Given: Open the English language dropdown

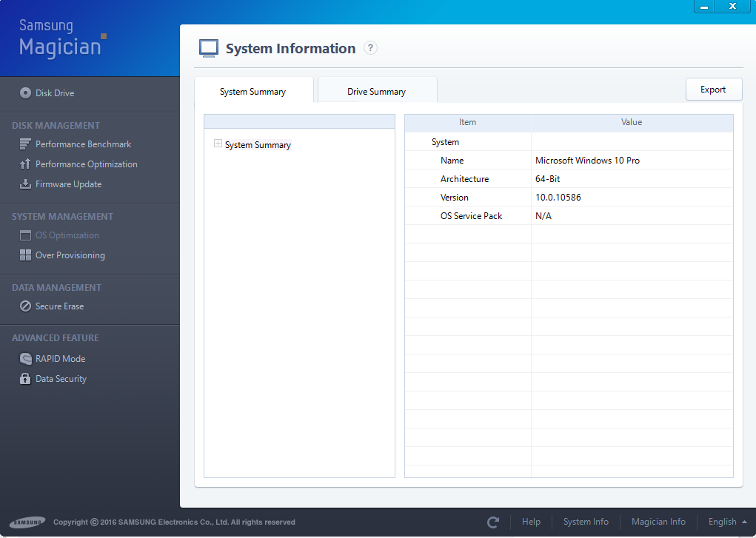Looking at the screenshot, I should tap(728, 522).
